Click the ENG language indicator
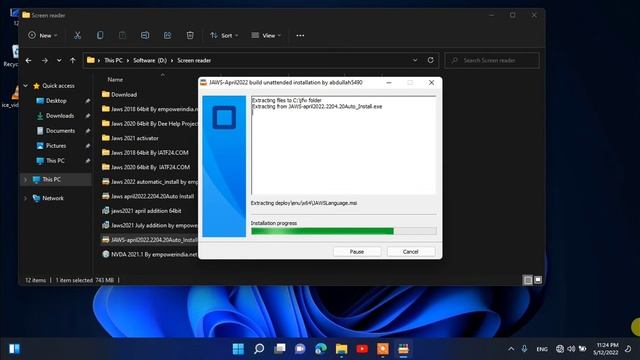 542,349
